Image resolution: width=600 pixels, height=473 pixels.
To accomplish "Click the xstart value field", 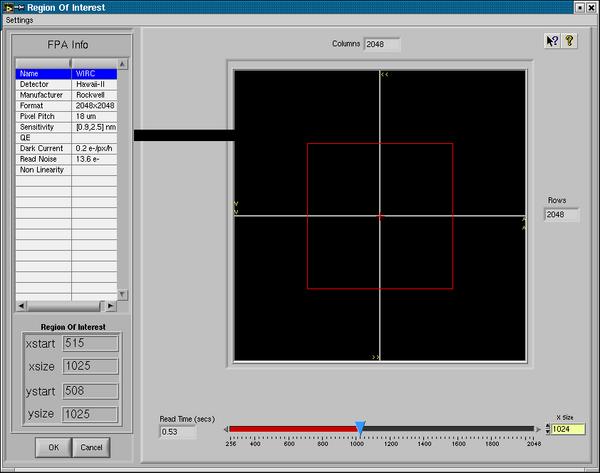I will 89,343.
